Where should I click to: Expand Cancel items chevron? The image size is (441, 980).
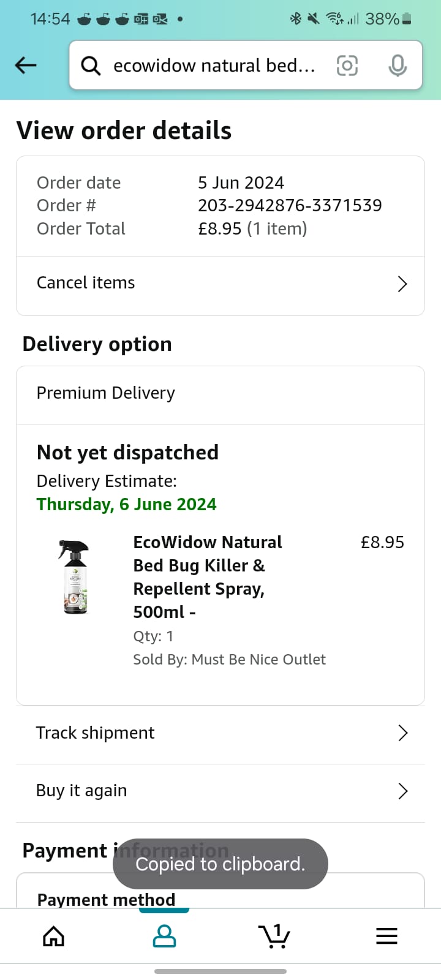[x=402, y=284]
